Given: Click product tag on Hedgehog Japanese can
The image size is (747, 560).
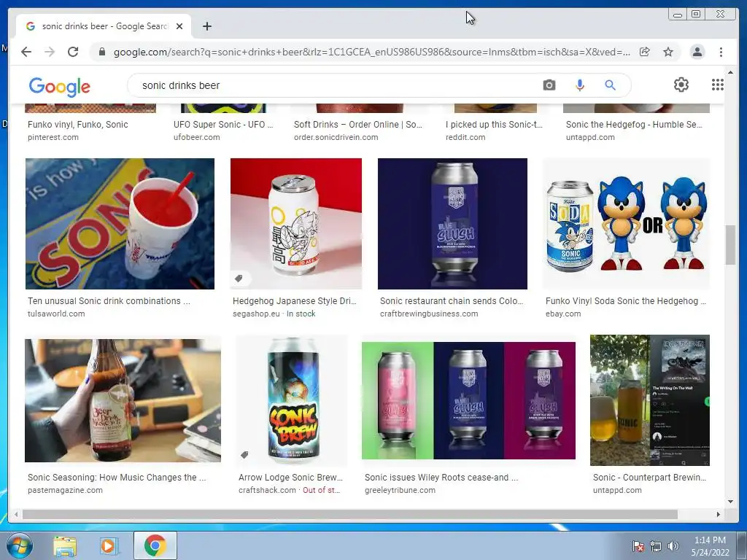Looking at the screenshot, I should (x=239, y=279).
